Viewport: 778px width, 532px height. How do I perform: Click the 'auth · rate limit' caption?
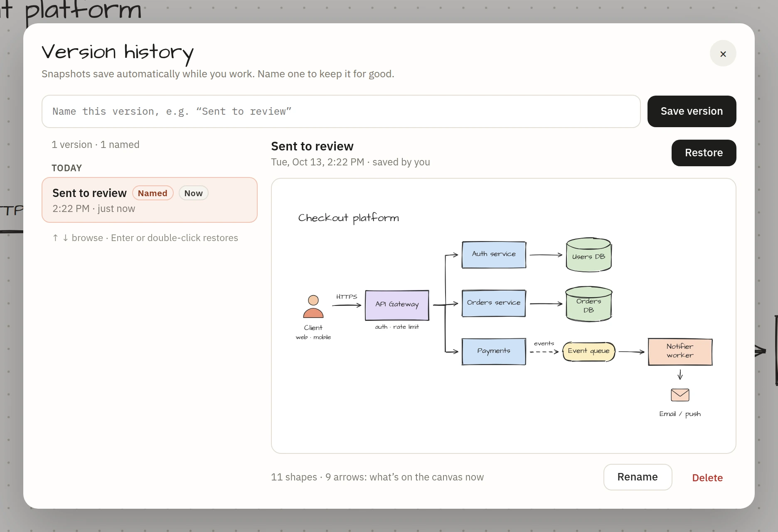click(397, 327)
